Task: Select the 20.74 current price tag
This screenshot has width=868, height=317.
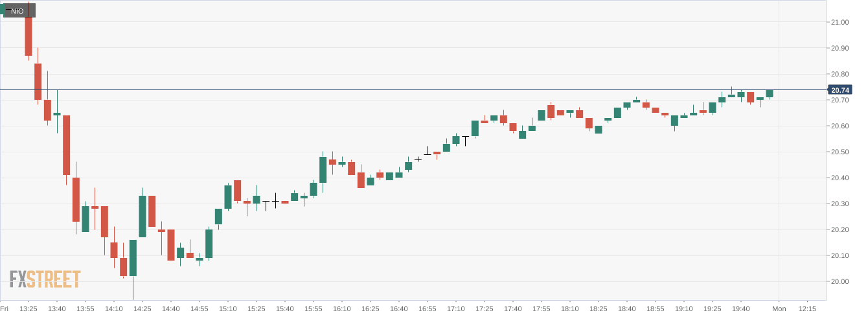Action: click(x=840, y=90)
